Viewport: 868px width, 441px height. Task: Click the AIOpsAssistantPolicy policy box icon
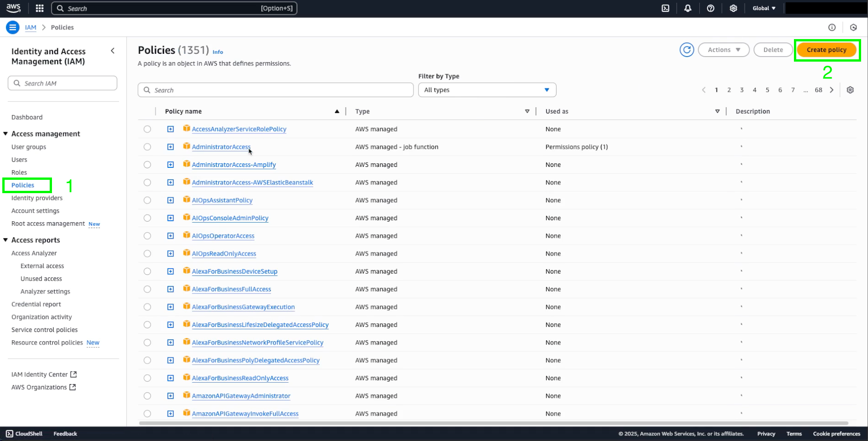point(186,200)
